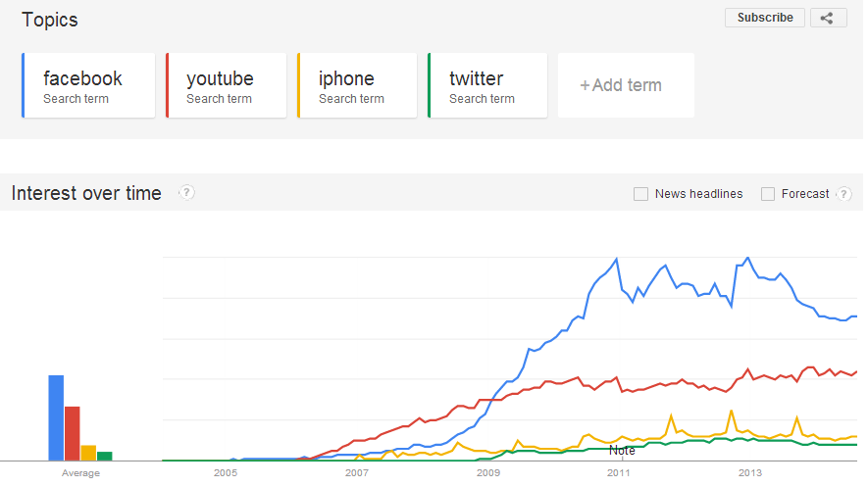Select the youtube search term card
The height and width of the screenshot is (487, 868).
[226, 85]
